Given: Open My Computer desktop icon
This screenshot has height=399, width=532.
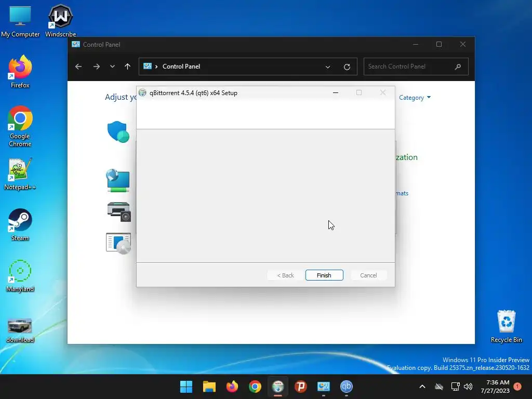Looking at the screenshot, I should coord(20,21).
